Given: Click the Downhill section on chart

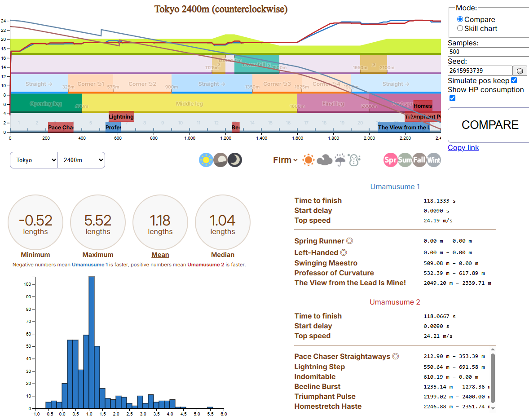Looking at the screenshot, I should click(257, 64).
